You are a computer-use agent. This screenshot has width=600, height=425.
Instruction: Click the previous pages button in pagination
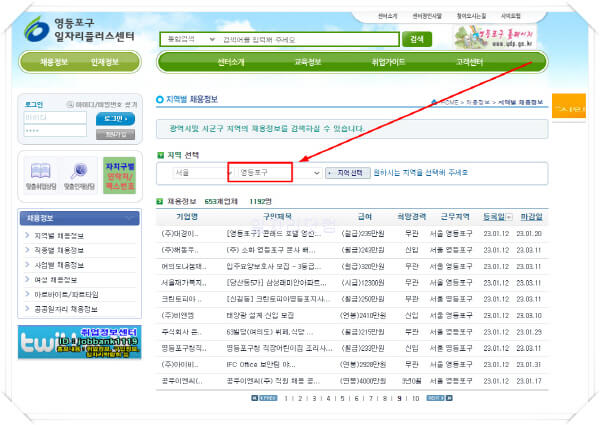tap(268, 398)
